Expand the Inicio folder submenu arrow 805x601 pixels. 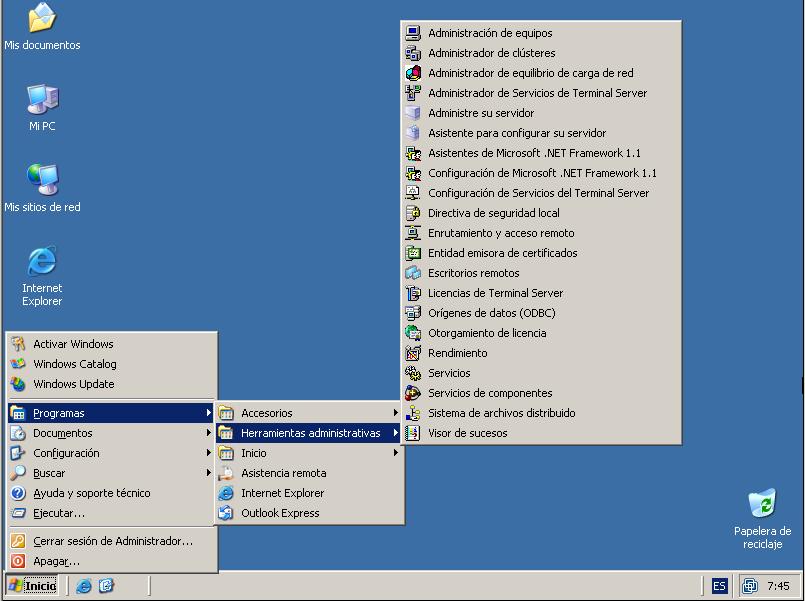pyautogui.click(x=396, y=453)
